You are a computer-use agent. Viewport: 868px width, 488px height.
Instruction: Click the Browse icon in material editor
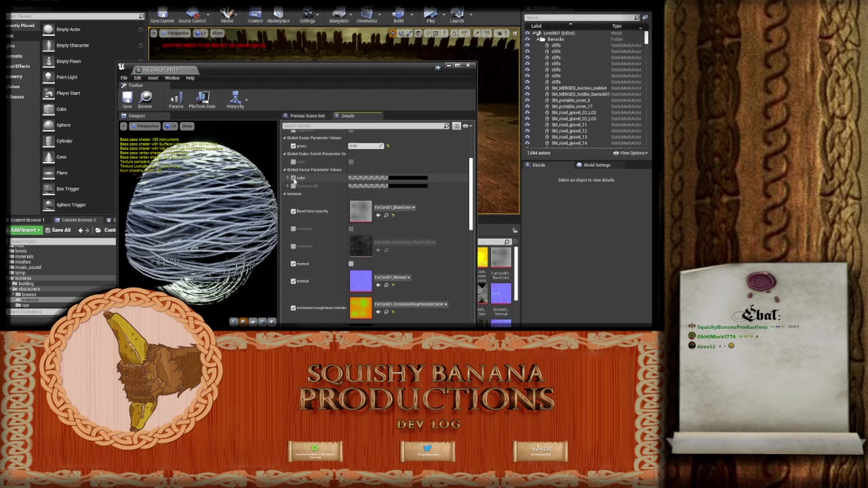click(145, 99)
